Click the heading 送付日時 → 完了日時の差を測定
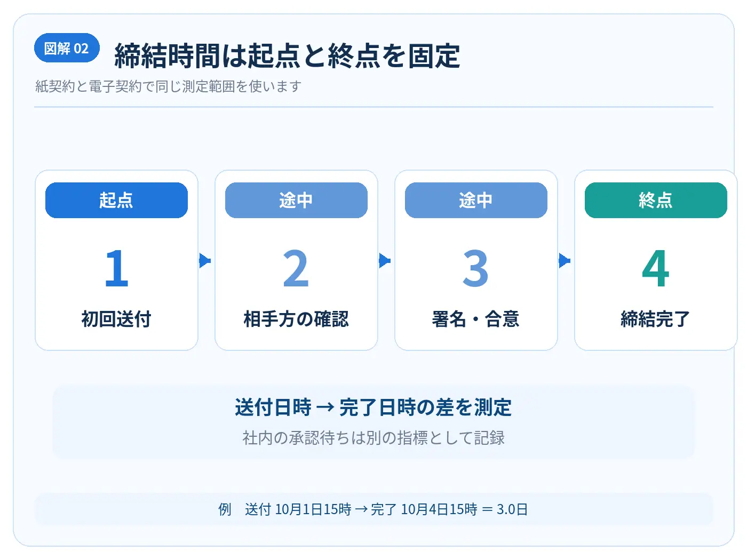Image resolution: width=747 pixels, height=560 pixels. (373, 407)
